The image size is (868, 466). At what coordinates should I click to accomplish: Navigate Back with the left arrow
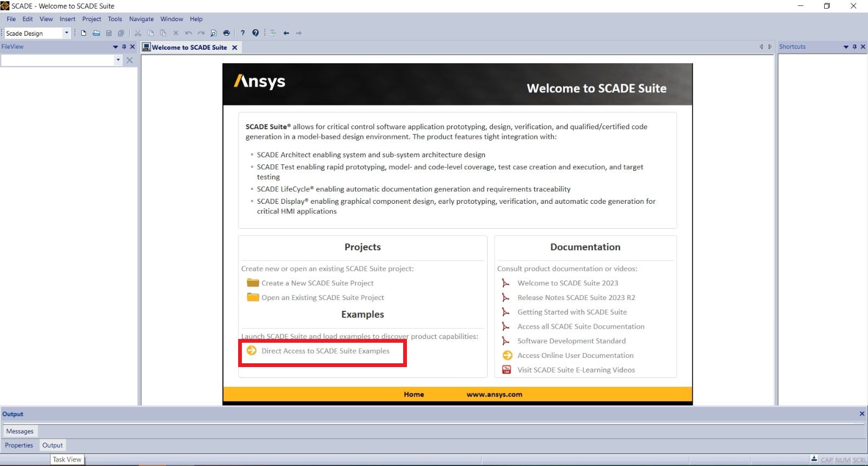pyautogui.click(x=286, y=33)
